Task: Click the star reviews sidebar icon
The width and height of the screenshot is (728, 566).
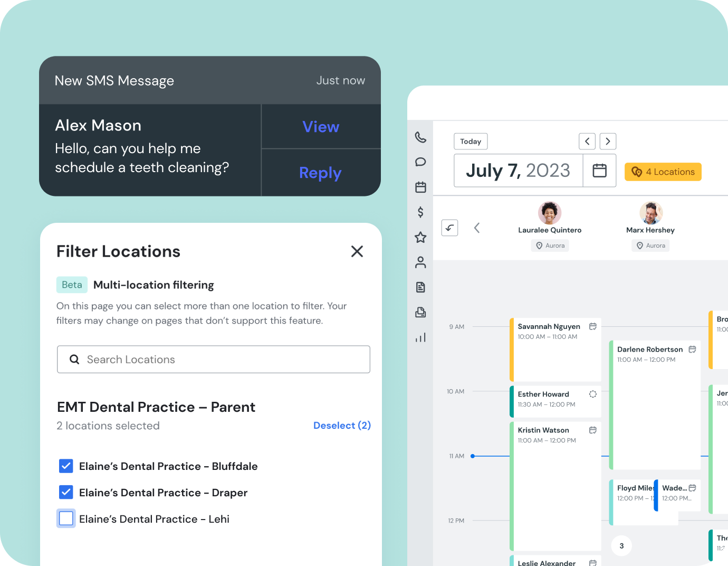Action: [x=420, y=238]
